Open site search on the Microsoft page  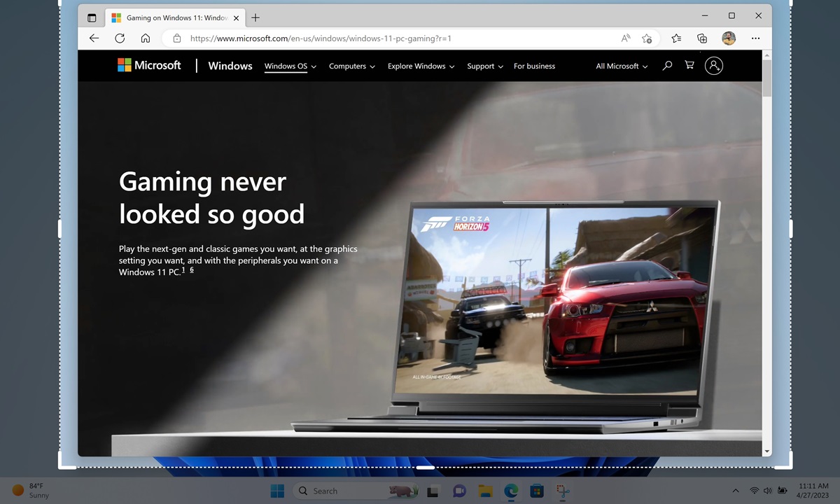(x=666, y=65)
